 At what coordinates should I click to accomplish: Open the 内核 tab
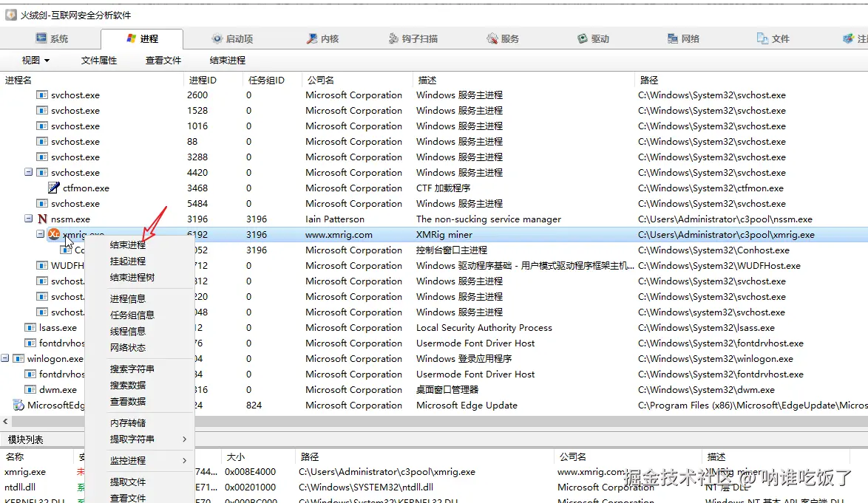(x=323, y=38)
